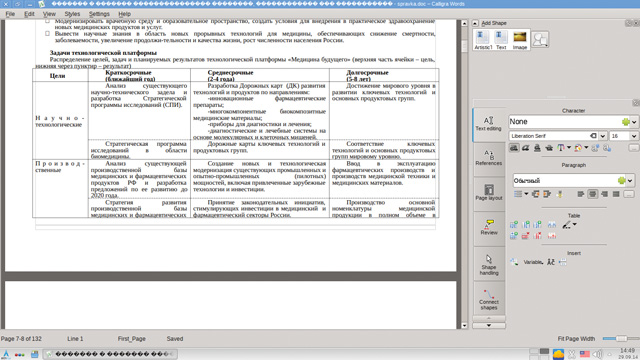The image size is (640, 360).
Task: Select the Artistic Text shape
Action: point(483,40)
